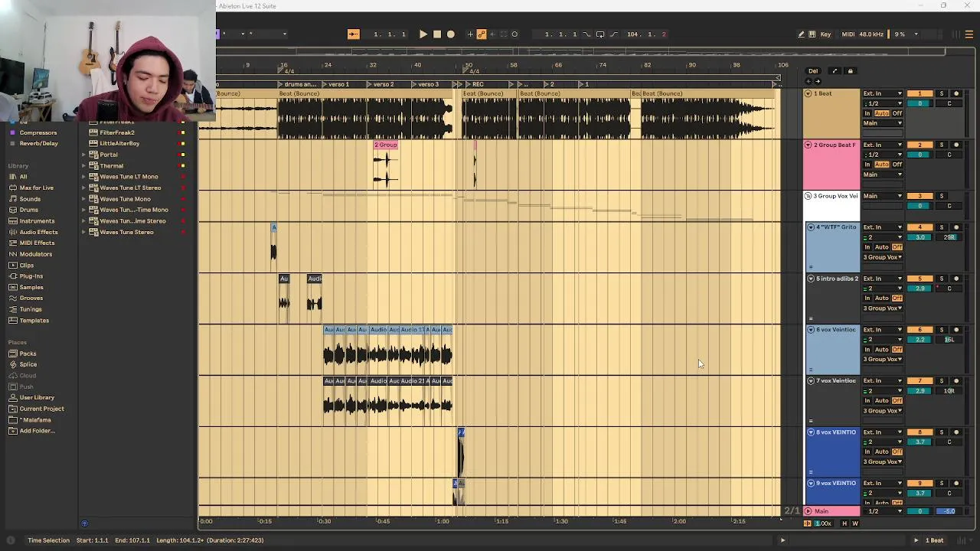Toggle the Loop switch in the control bar
The width and height of the screenshot is (980, 551).
click(600, 34)
